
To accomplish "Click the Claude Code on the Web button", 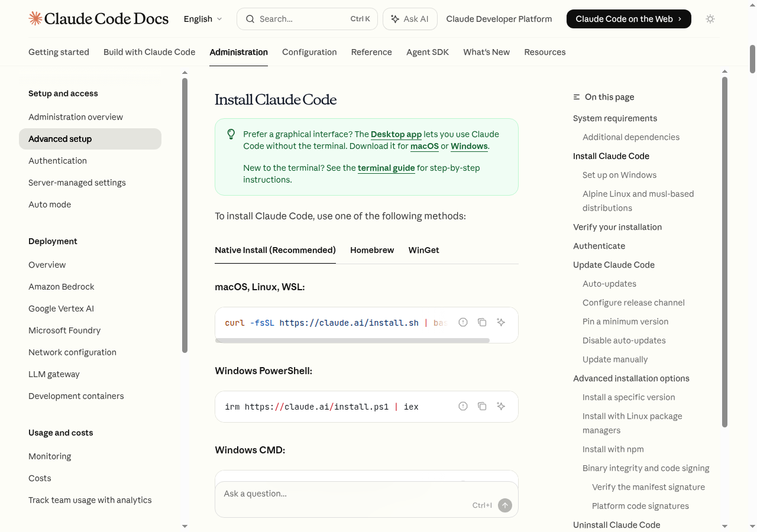I will pos(628,19).
